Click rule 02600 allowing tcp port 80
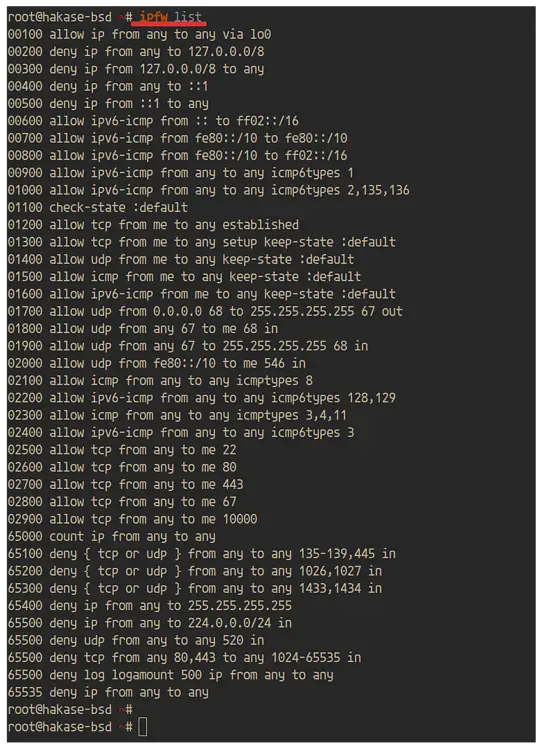Screen dimensions: 544x750 pos(122,467)
